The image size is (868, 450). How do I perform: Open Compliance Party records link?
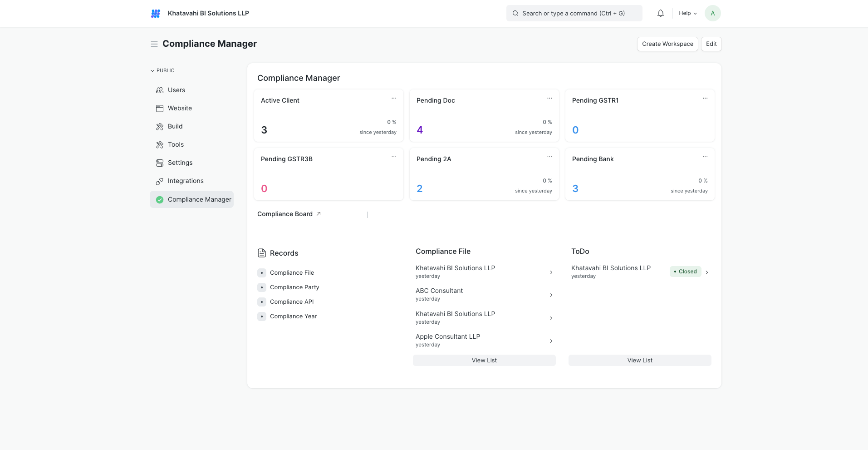294,287
